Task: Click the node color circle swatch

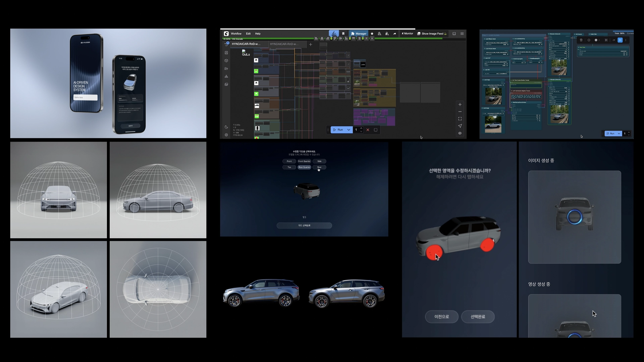Action: [596, 40]
